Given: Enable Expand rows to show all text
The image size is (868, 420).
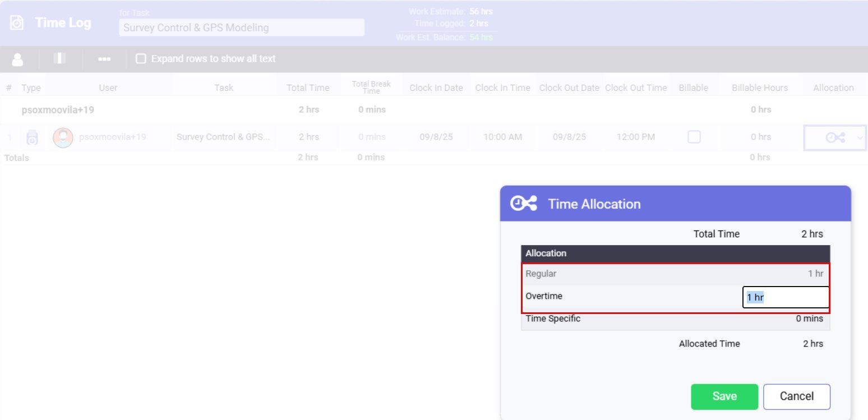Looking at the screenshot, I should pos(141,59).
